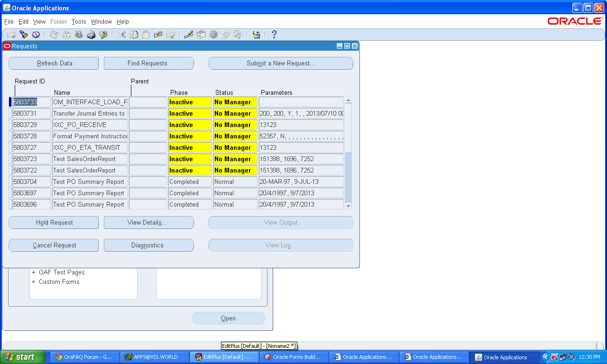
Task: Click the Window Help question mark icon
Action: (274, 35)
